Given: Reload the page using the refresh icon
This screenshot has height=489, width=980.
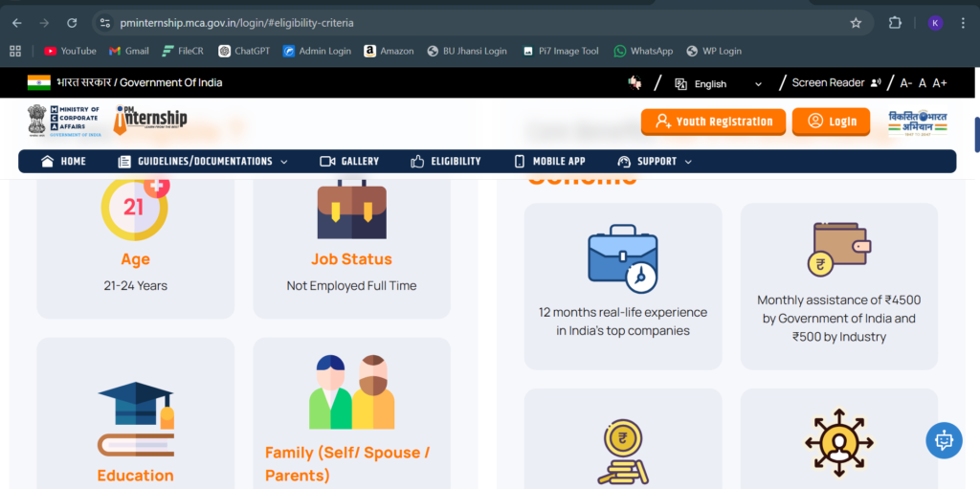Looking at the screenshot, I should coord(72,22).
